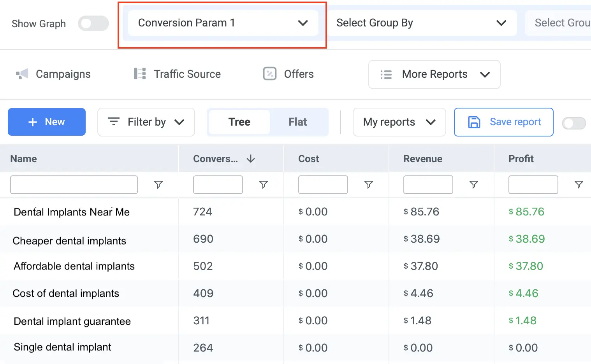Click the Campaigns megaphone icon
This screenshot has width=591, height=364.
(x=22, y=74)
